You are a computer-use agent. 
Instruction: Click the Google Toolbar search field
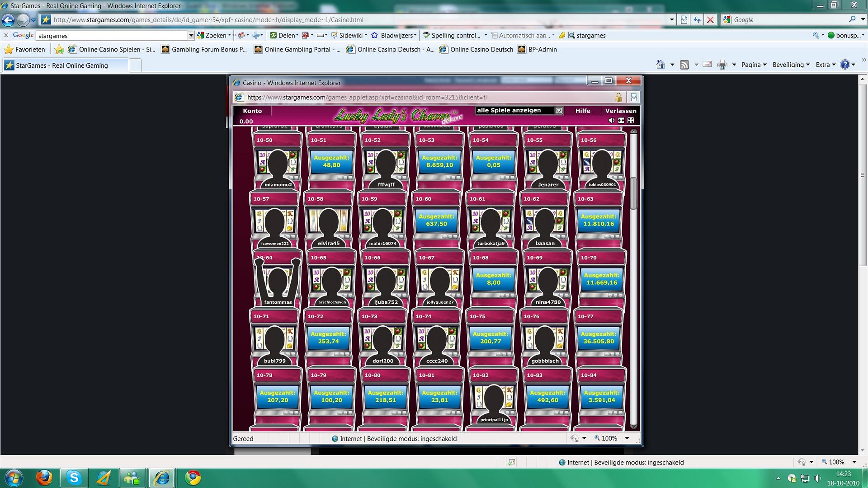point(112,36)
